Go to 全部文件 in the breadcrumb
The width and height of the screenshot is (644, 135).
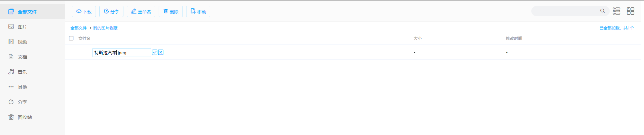(78, 28)
